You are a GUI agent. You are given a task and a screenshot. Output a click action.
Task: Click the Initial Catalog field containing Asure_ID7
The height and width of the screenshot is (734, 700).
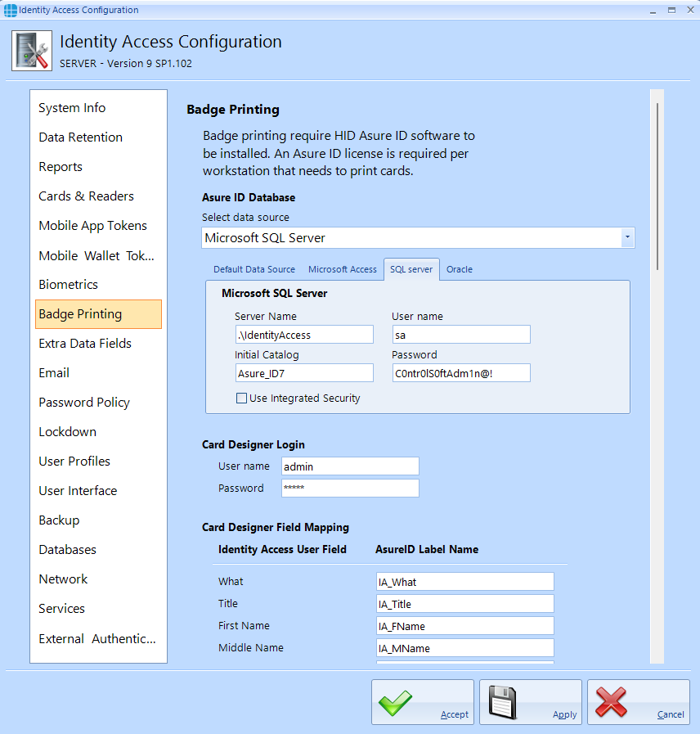(x=304, y=373)
